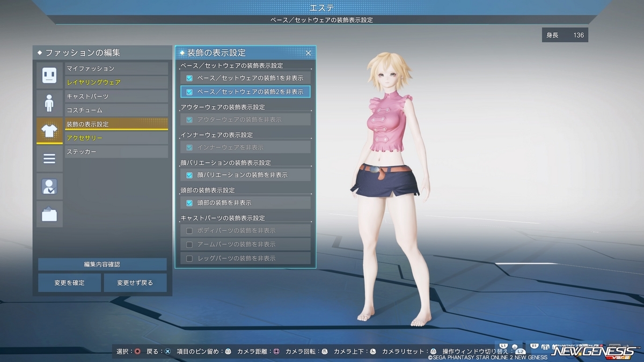Click the stick icon next to カメラ回転
This screenshot has width=644, height=362.
pyautogui.click(x=324, y=352)
